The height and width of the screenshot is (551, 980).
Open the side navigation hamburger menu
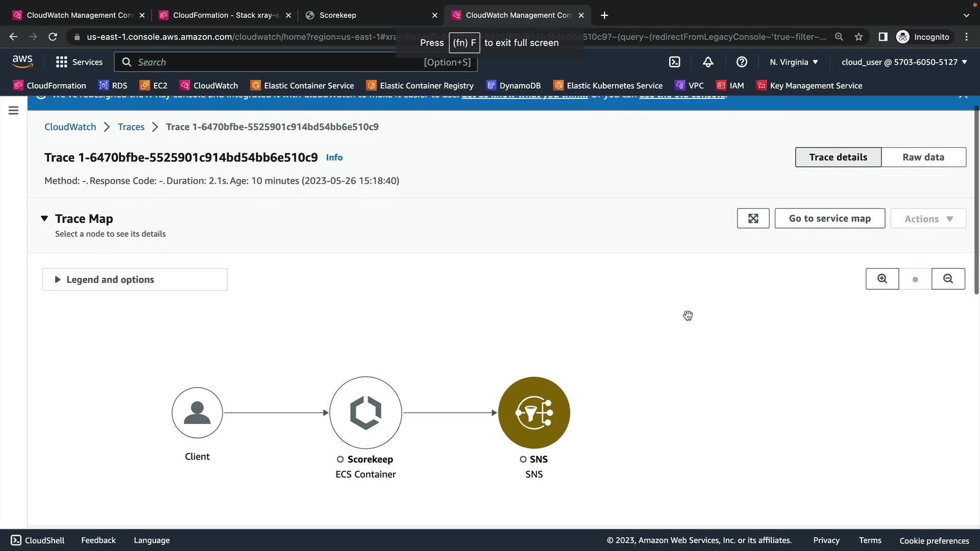point(14,111)
